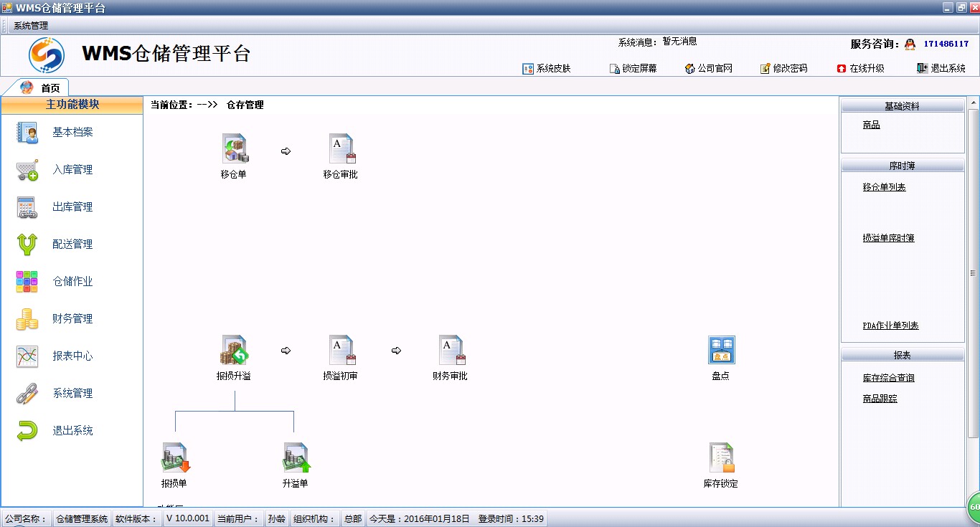
Task: Open the 系统管理 menu in menu bar
Action: [31, 26]
